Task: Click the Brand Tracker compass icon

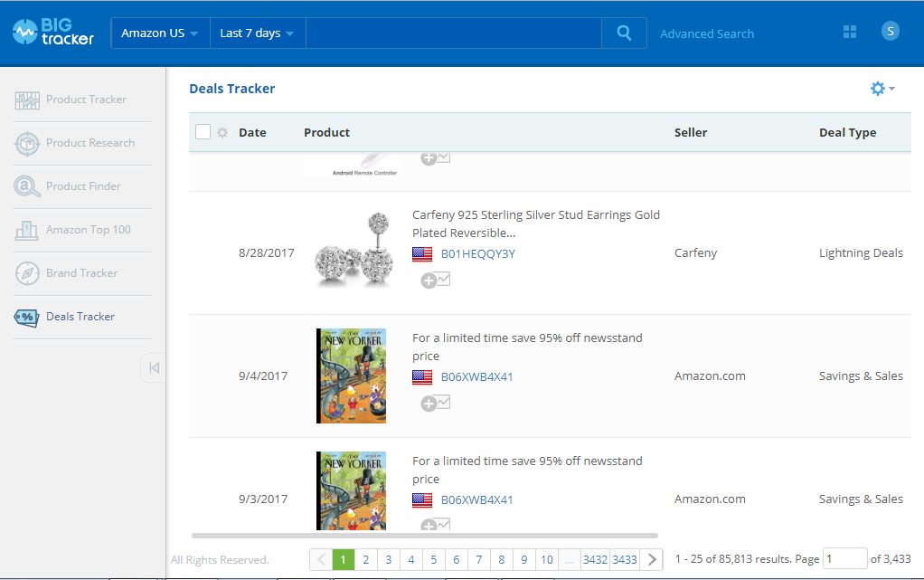Action: tap(27, 273)
